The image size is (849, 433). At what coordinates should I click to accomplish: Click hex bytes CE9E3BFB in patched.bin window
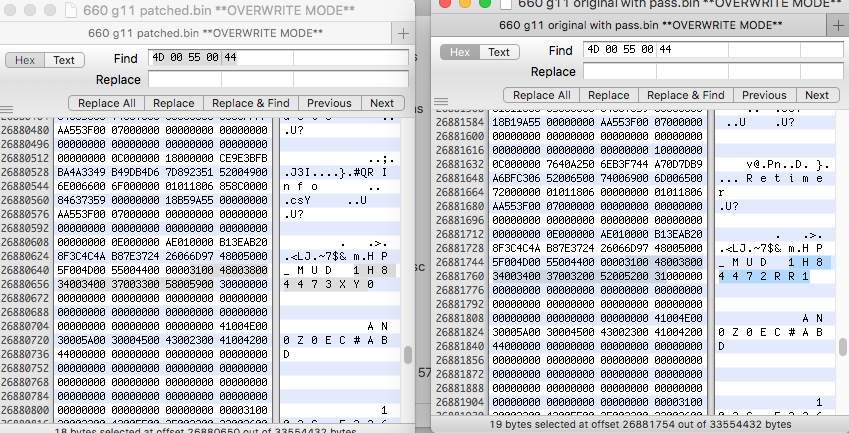244,158
